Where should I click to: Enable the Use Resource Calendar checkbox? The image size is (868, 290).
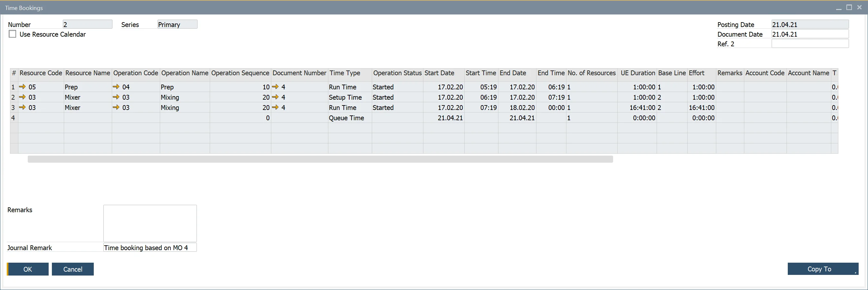click(13, 34)
